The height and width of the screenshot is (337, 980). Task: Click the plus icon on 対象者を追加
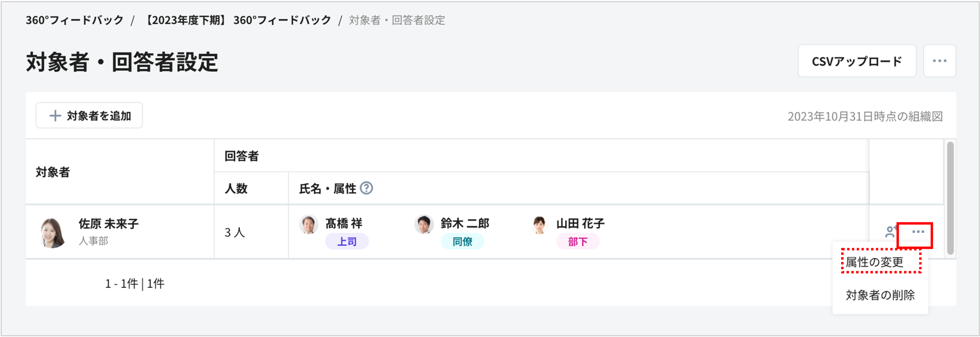(x=54, y=115)
